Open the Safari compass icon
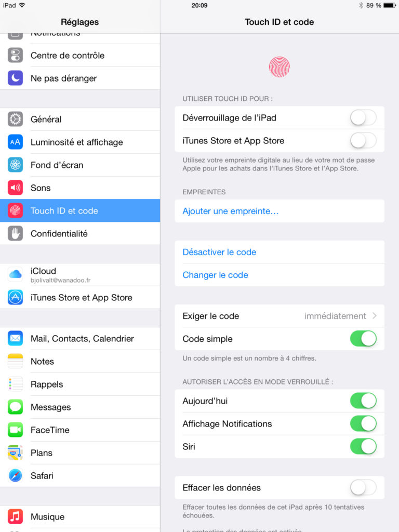This screenshot has height=532, width=399. click(x=15, y=475)
